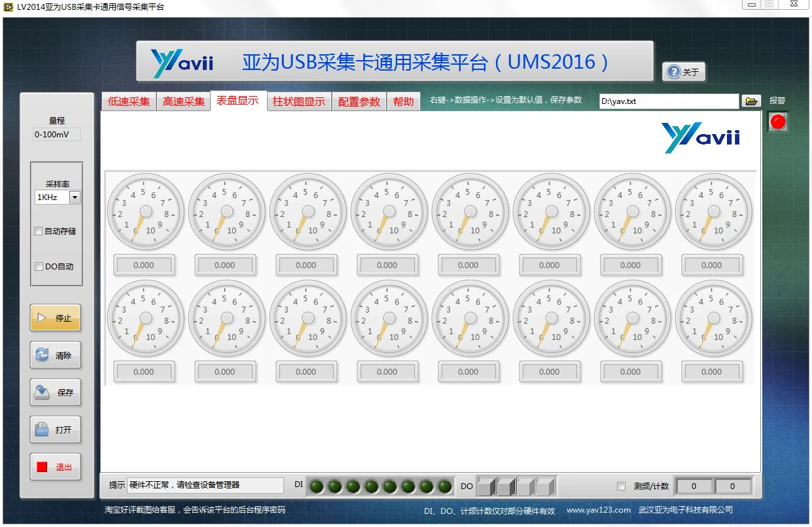The height and width of the screenshot is (527, 812).
Task: Click the 保存 save button
Action: (56, 393)
